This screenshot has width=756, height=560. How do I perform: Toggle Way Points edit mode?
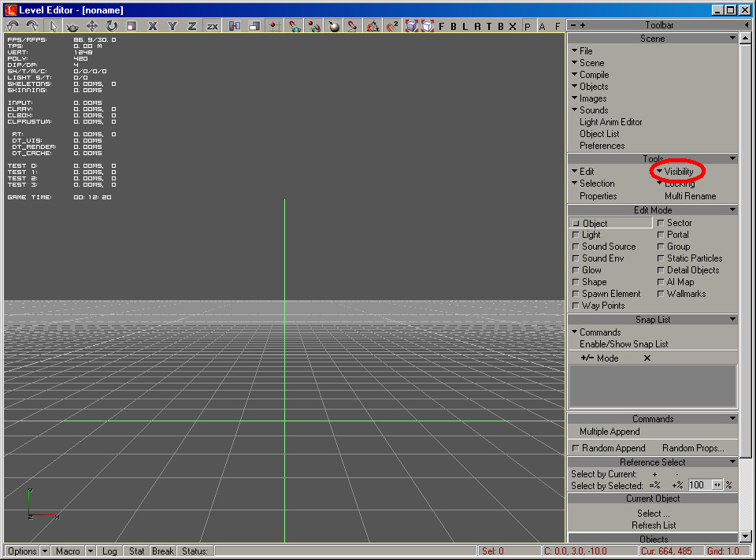[x=575, y=306]
